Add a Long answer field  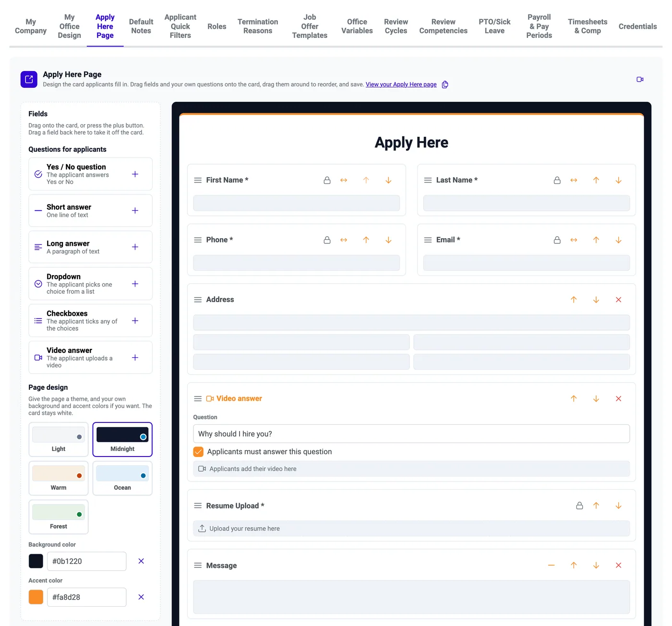coord(135,247)
